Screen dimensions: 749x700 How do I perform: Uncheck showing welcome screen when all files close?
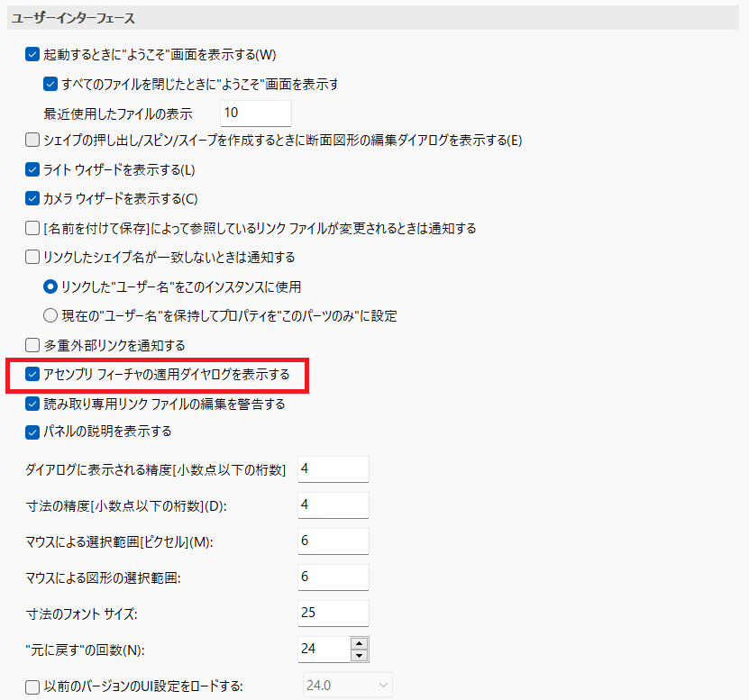point(50,84)
